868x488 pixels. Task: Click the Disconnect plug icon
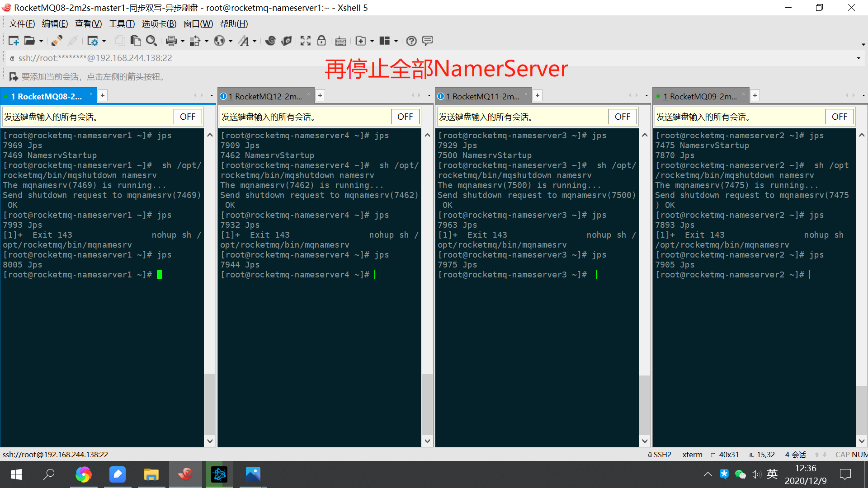[72, 41]
